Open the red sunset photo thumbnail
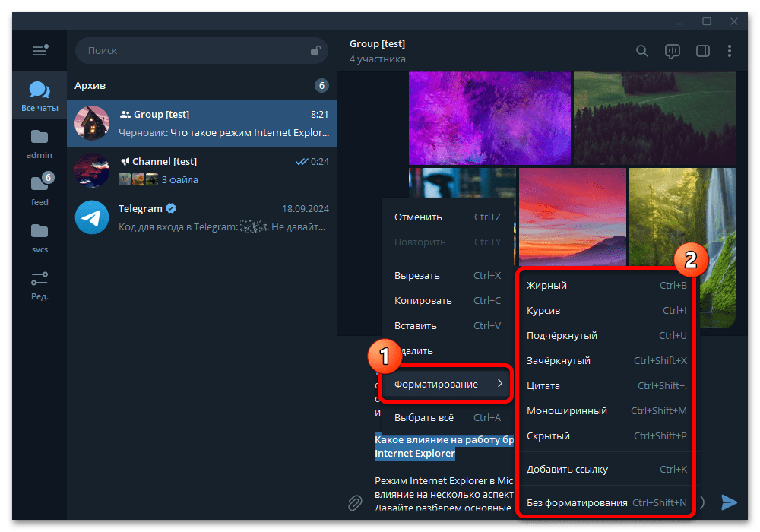This screenshot has height=532, width=760. (572, 217)
